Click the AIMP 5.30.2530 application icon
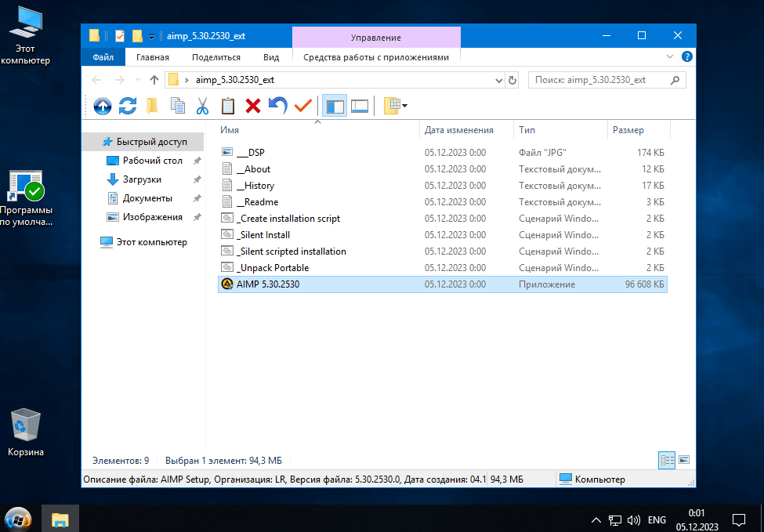This screenshot has height=532, width=764. tap(227, 284)
